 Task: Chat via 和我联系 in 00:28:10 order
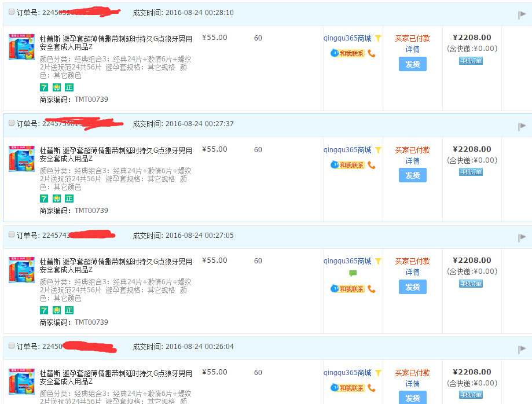coord(347,53)
